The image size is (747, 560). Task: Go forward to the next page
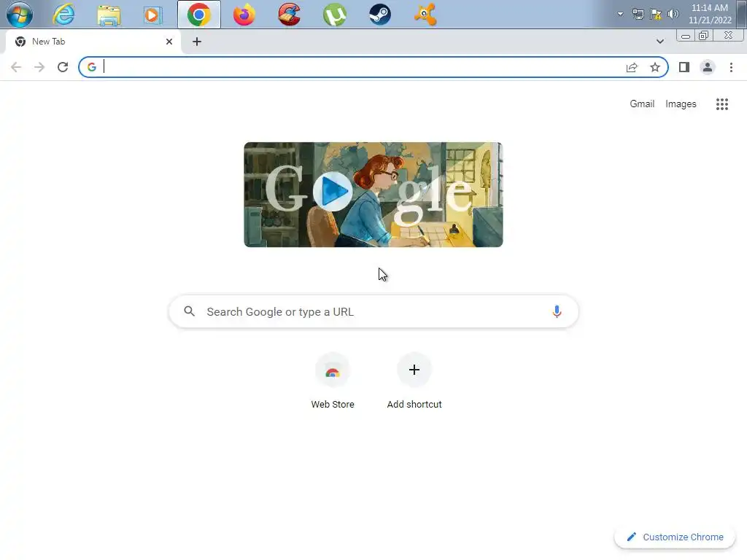(39, 67)
